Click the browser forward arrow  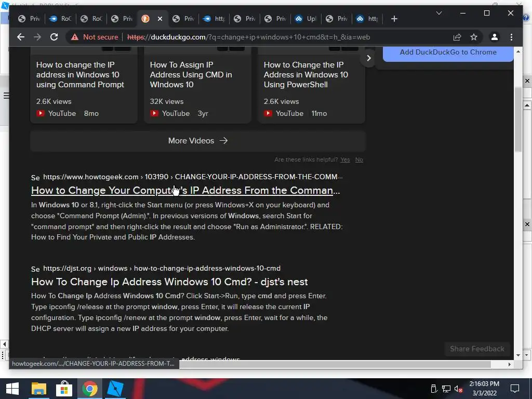(37, 37)
